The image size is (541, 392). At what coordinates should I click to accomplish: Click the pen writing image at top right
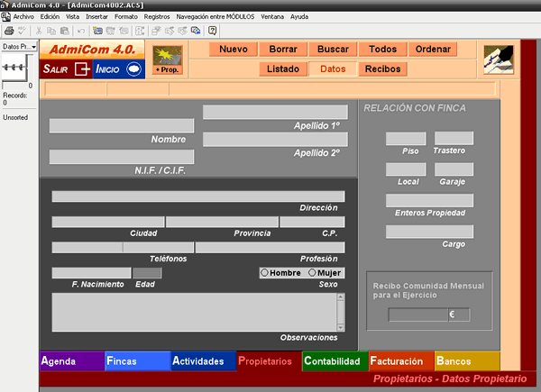click(499, 59)
